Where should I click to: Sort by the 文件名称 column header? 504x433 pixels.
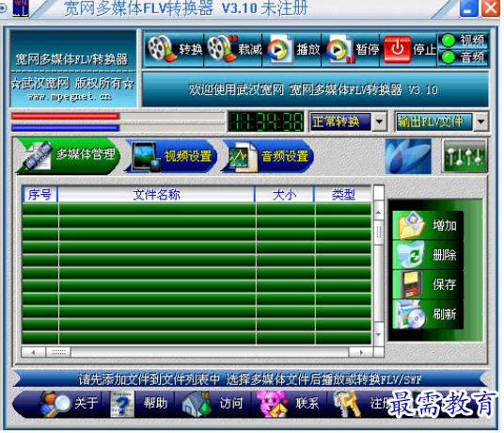click(156, 194)
